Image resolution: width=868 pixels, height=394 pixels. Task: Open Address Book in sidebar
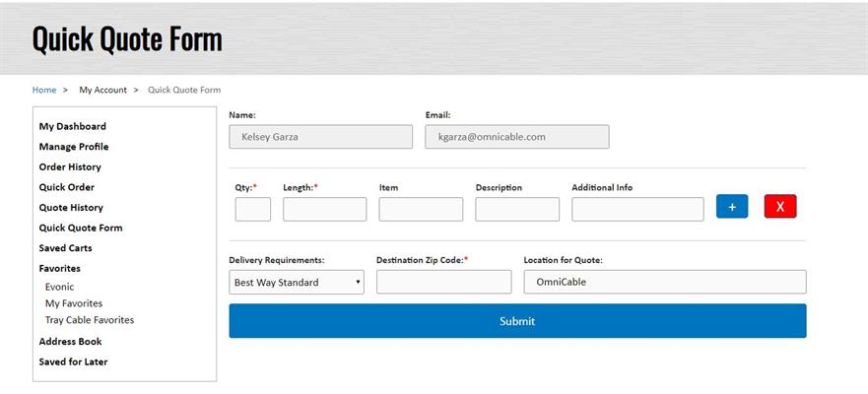(x=70, y=342)
